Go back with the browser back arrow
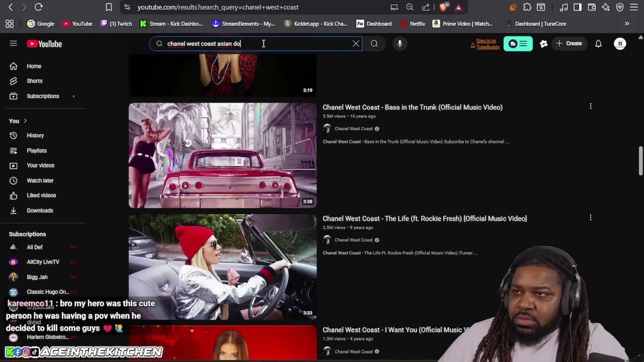 [x=11, y=7]
